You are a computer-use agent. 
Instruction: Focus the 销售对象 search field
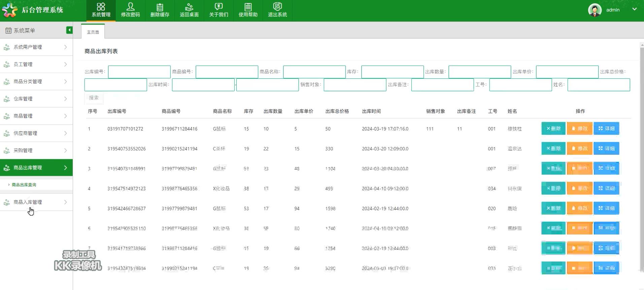355,85
